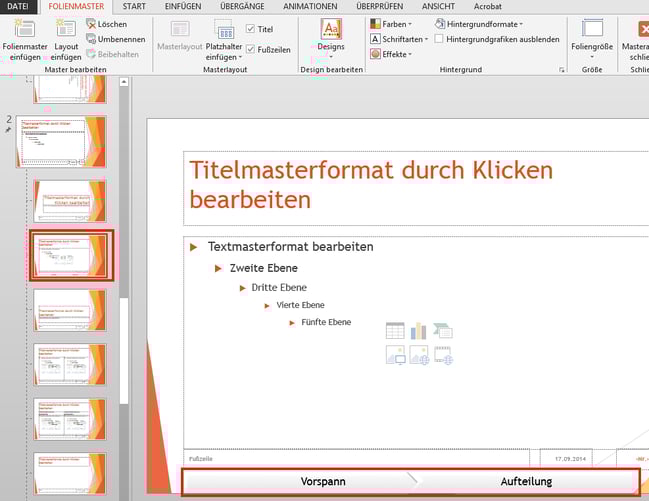Switch to the ANSICHT tab
The height and width of the screenshot is (501, 649).
[438, 6]
